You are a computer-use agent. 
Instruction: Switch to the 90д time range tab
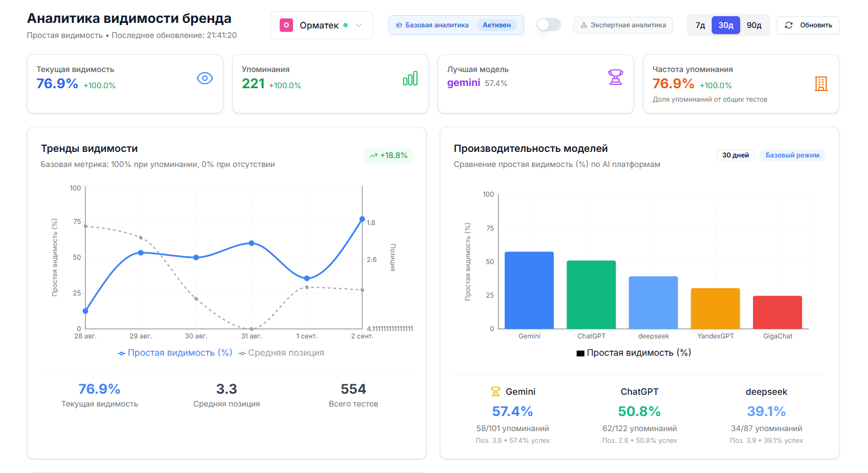(755, 25)
